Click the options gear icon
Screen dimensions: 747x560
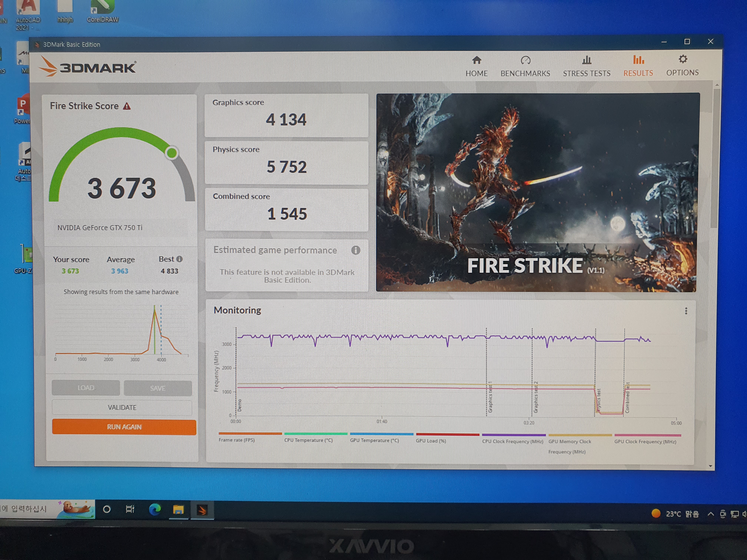tap(683, 59)
